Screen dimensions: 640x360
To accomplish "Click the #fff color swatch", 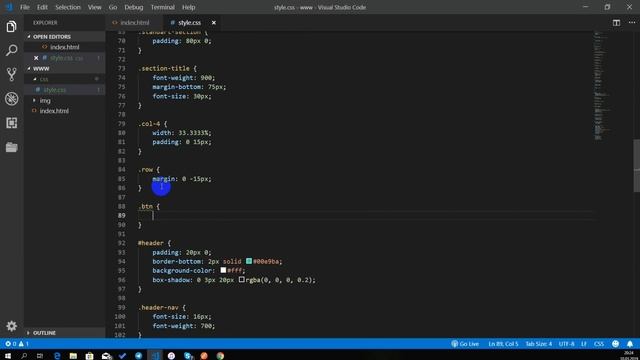I will pos(223,270).
